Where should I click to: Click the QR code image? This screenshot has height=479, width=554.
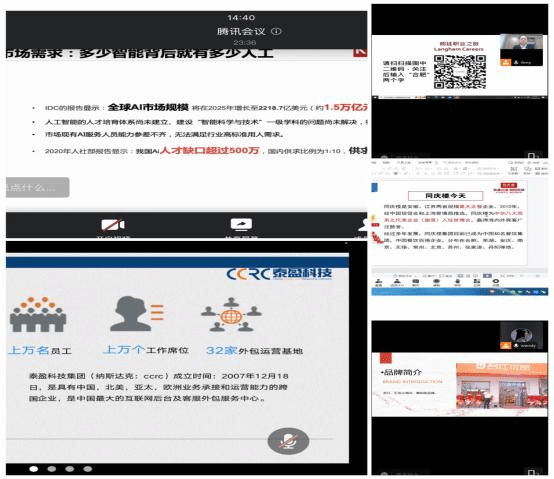pyautogui.click(x=460, y=72)
